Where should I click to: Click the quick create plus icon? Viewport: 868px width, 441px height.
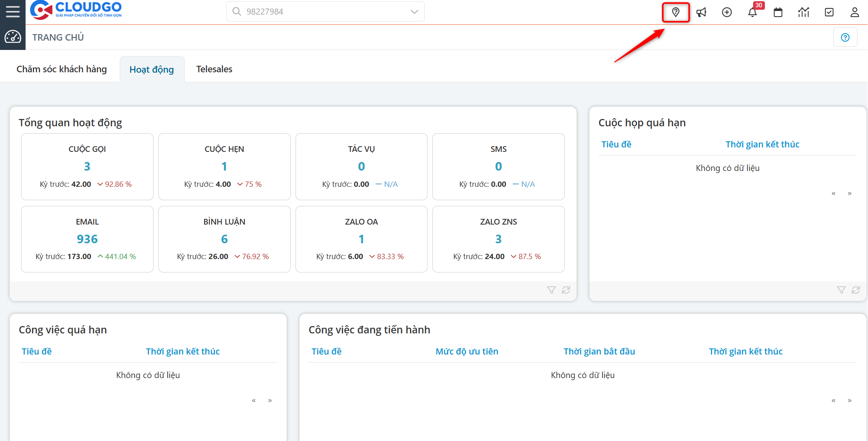click(x=727, y=12)
